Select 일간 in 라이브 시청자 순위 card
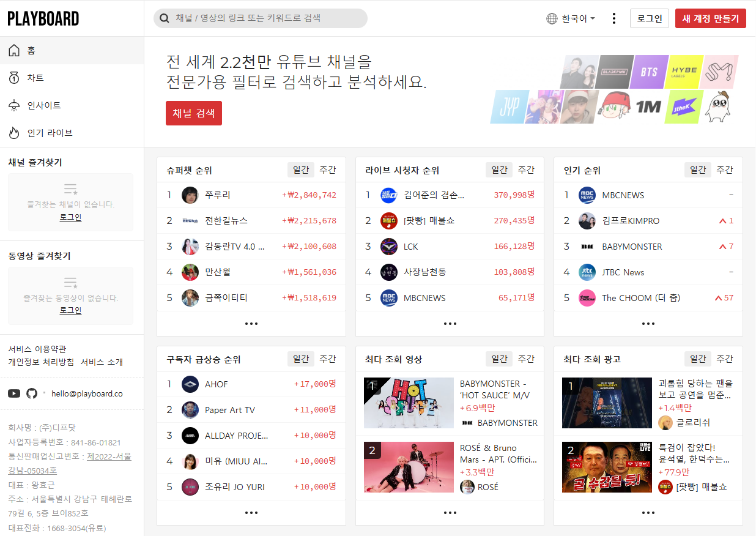 [x=499, y=170]
